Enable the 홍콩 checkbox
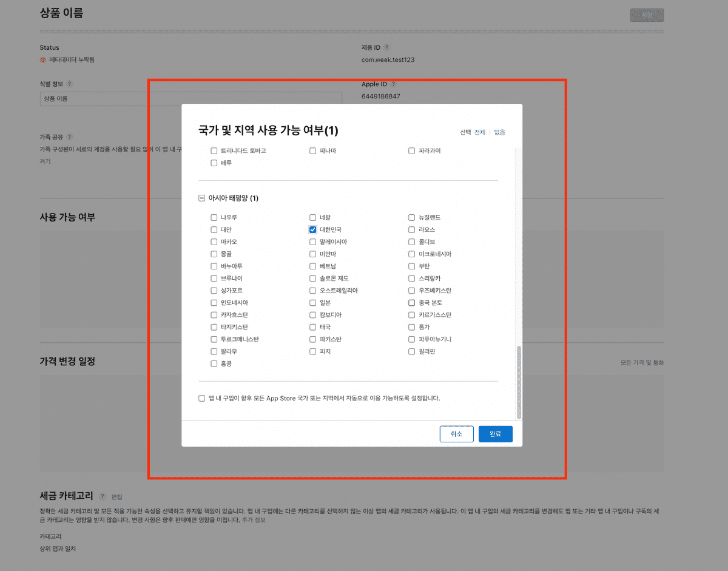Screen dimensions: 728x571 coord(214,363)
